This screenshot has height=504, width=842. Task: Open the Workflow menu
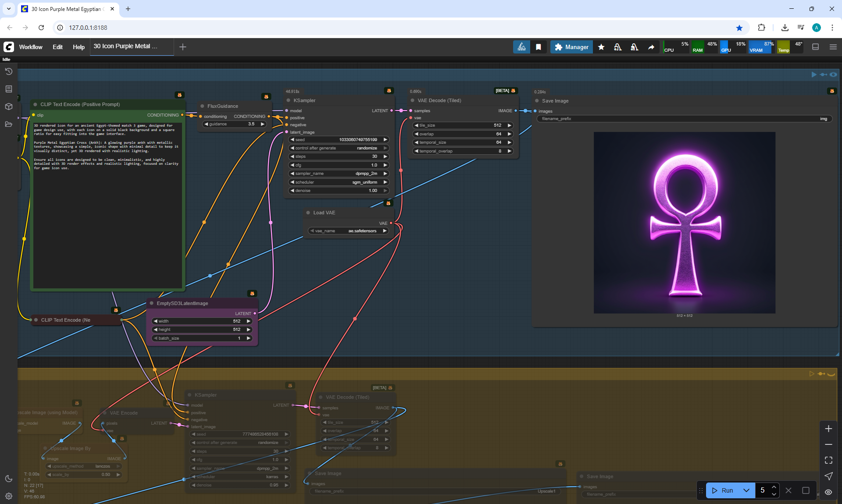31,47
